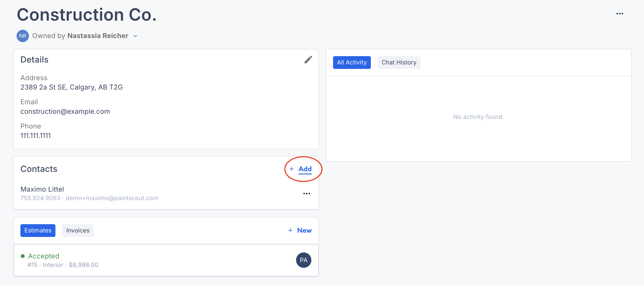Click contact details line 755.924.9093 and demo+maximo@paintscout.com

tap(89, 198)
